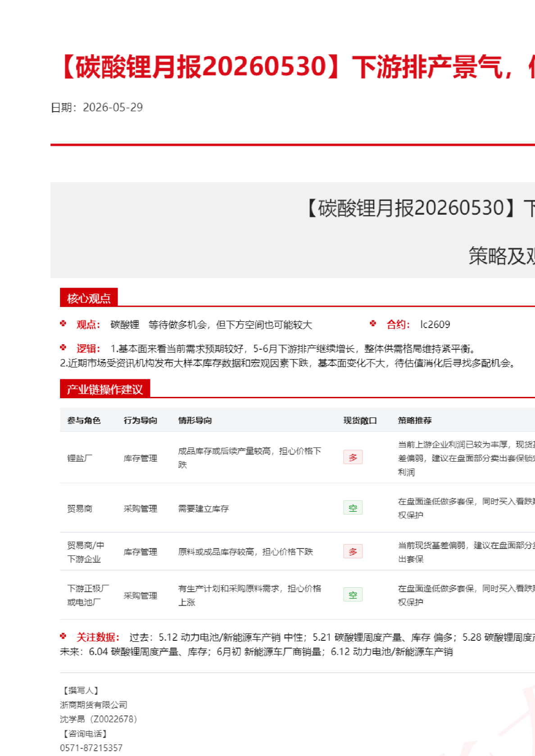Viewport: 535px width, 756px height.
Task: Click the 未来：6.04 碳酸锂周度产量 line
Action: 256,652
